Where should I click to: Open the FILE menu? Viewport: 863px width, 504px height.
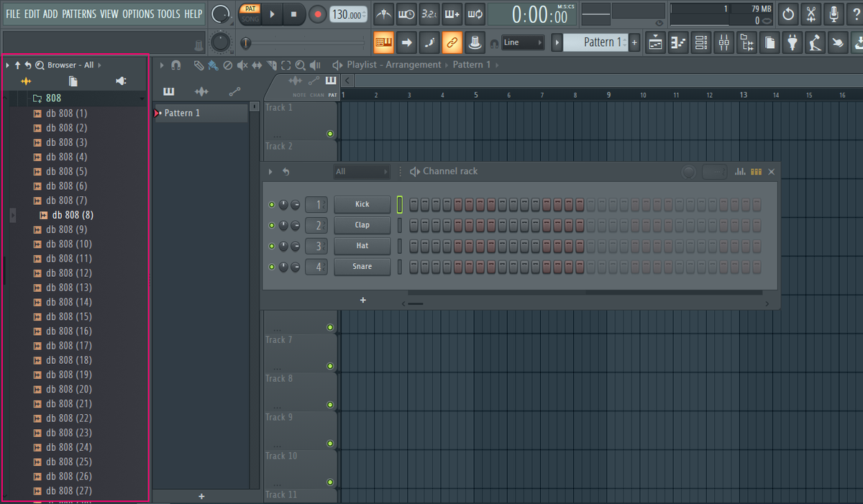(13, 14)
